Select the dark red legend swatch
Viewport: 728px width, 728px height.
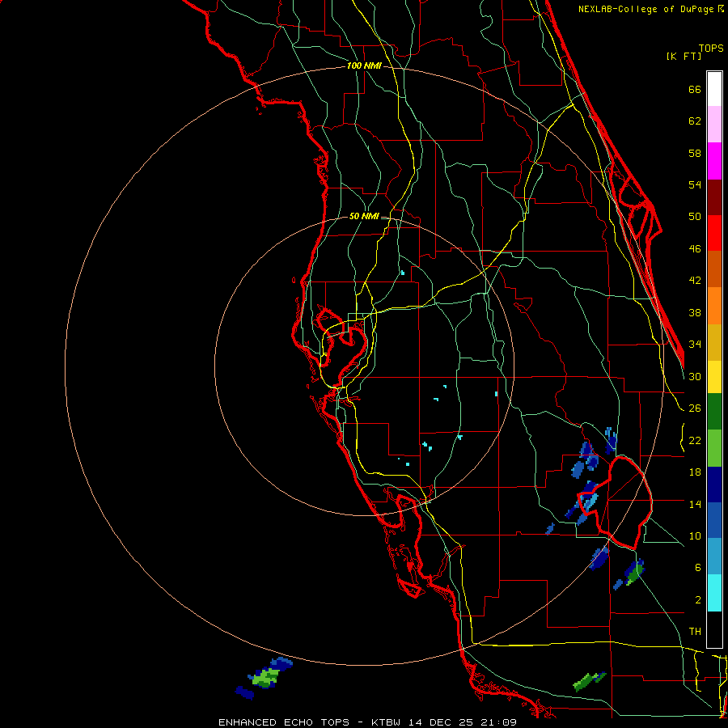pyautogui.click(x=714, y=197)
